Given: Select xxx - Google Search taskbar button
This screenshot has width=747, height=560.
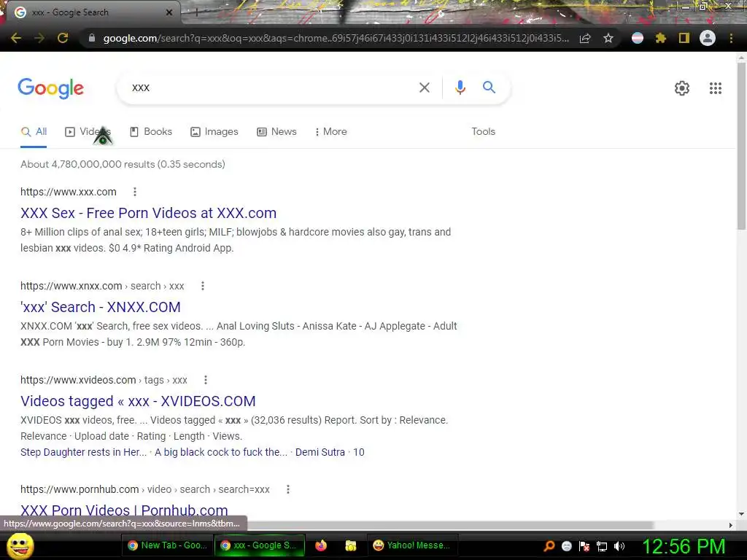Looking at the screenshot, I should [x=259, y=545].
